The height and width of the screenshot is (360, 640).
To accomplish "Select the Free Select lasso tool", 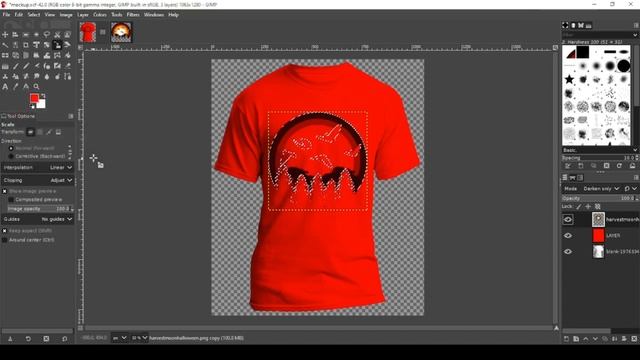I will tap(47, 35).
